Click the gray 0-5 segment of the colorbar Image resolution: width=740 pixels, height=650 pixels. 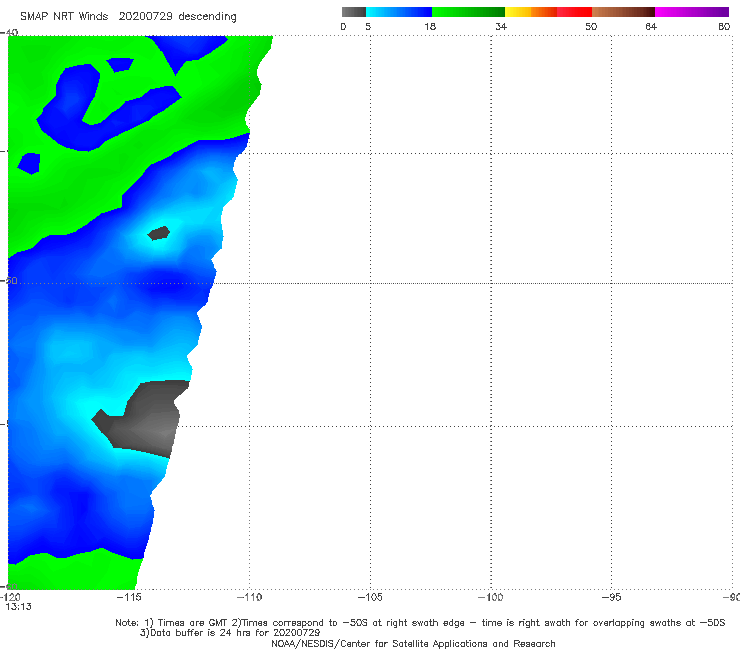(x=354, y=12)
